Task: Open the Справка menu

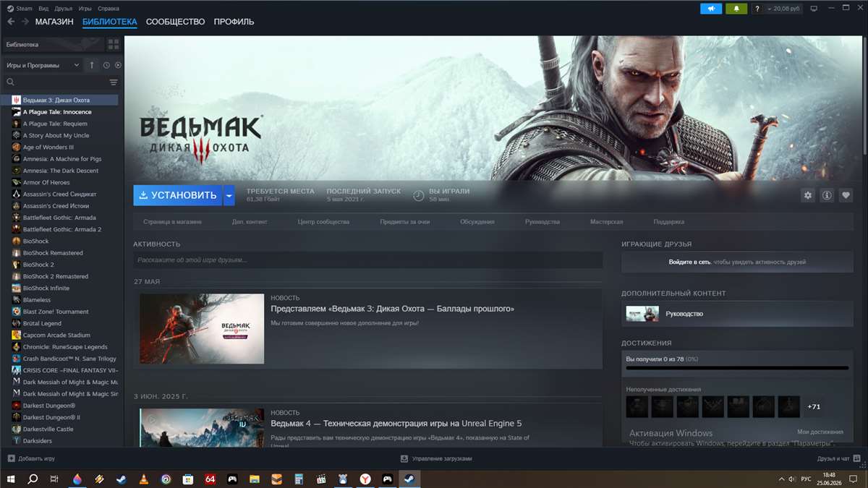Action: click(109, 9)
